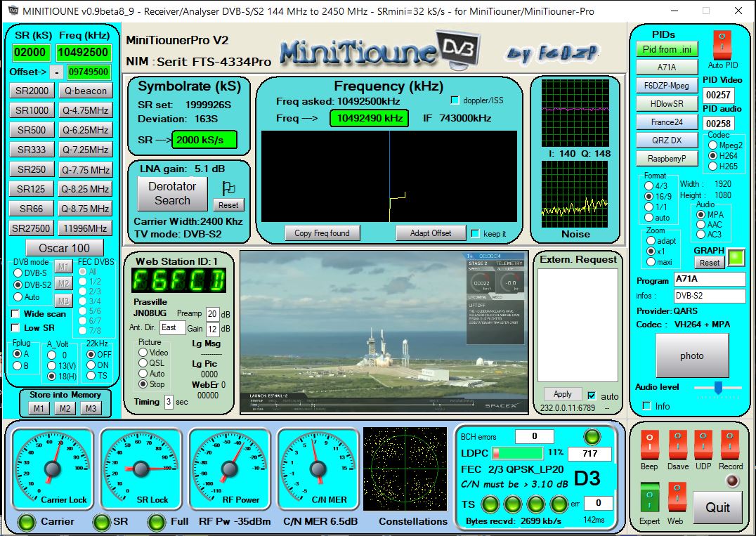Screen dimensions: 756x536
Task: Toggle the Web rocker switch
Action: click(675, 497)
